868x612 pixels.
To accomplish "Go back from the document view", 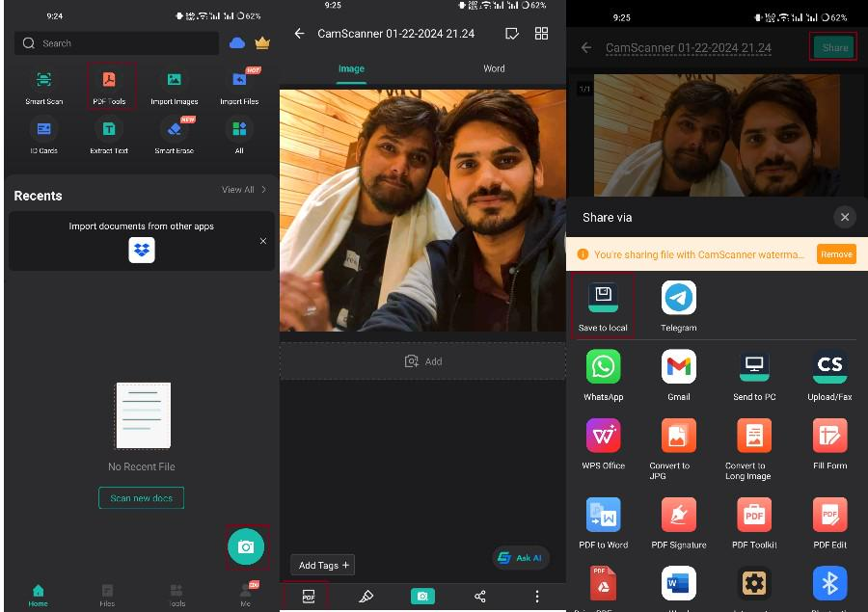I will [x=300, y=34].
